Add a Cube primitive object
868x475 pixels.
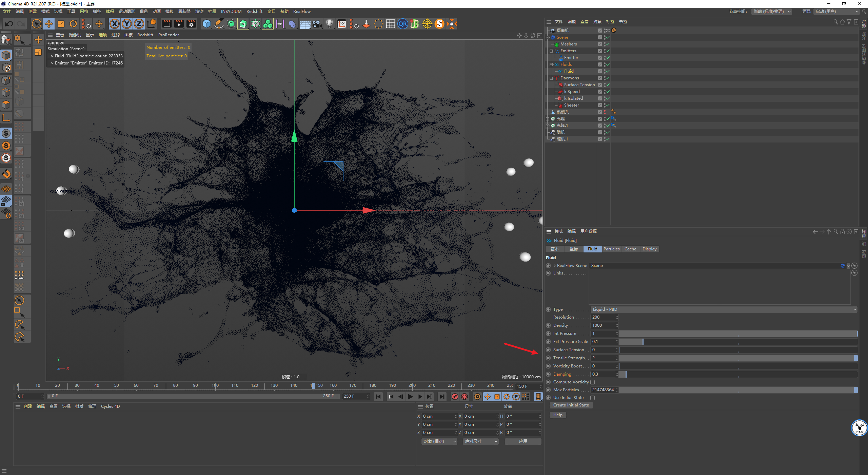[206, 24]
